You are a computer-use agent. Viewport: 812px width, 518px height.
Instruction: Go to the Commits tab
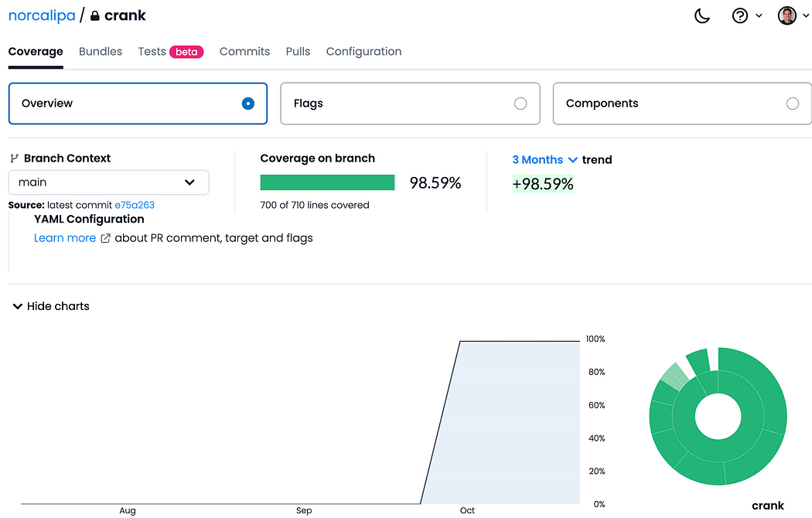(x=245, y=52)
